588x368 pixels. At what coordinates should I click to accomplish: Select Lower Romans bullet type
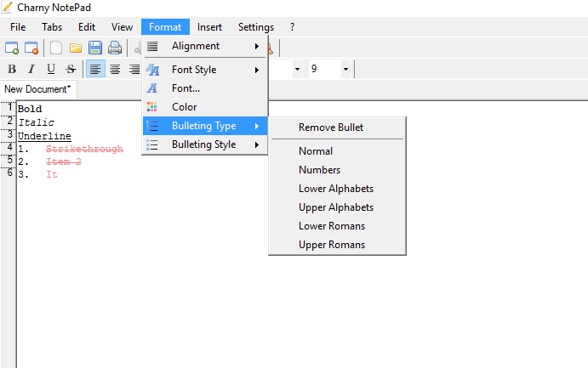337,226
